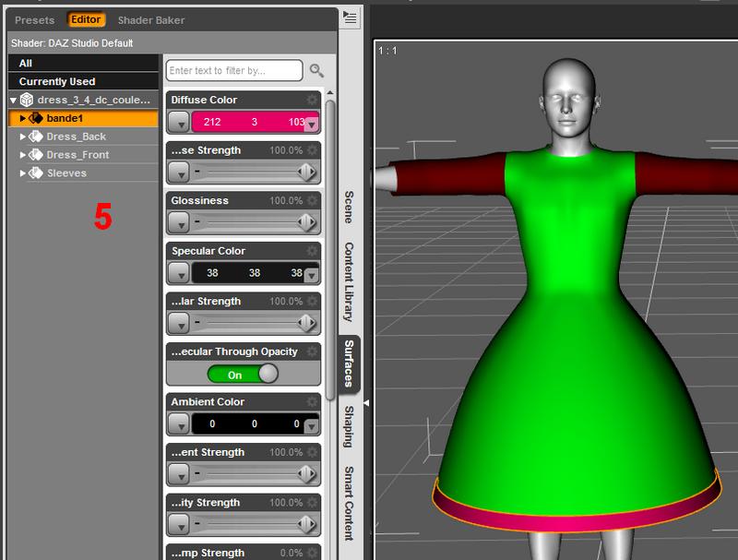Select the Currently Used filter category

[x=83, y=81]
